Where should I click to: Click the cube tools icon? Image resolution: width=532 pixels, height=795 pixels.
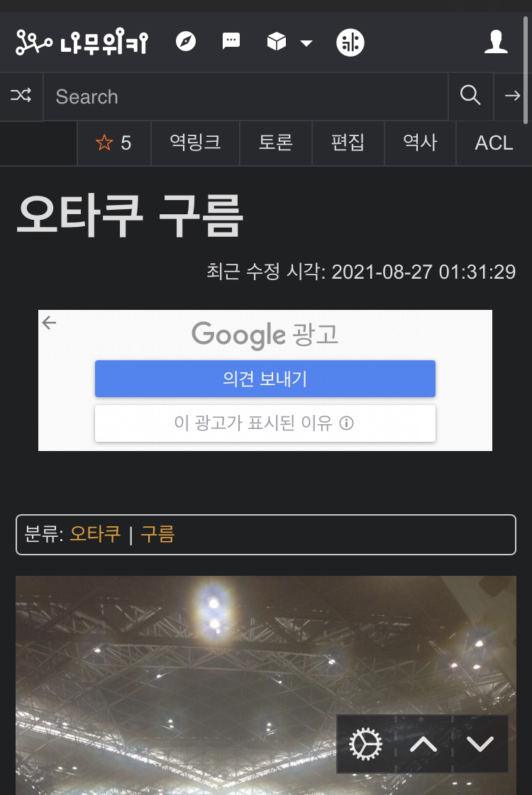click(x=277, y=42)
